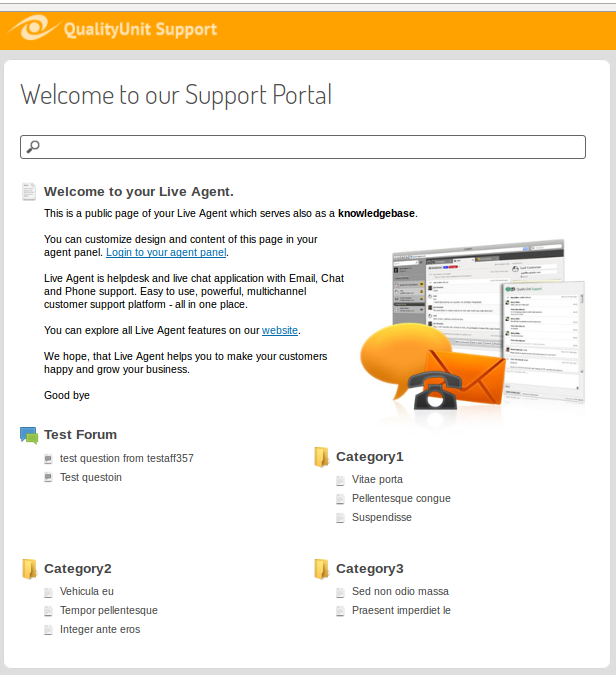Follow the website link
The image size is (616, 675).
coord(280,330)
